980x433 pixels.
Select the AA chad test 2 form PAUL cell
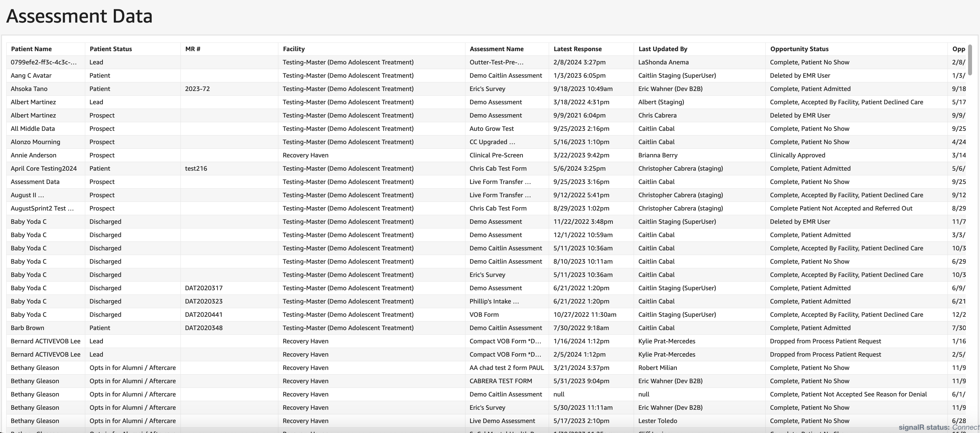pos(506,368)
